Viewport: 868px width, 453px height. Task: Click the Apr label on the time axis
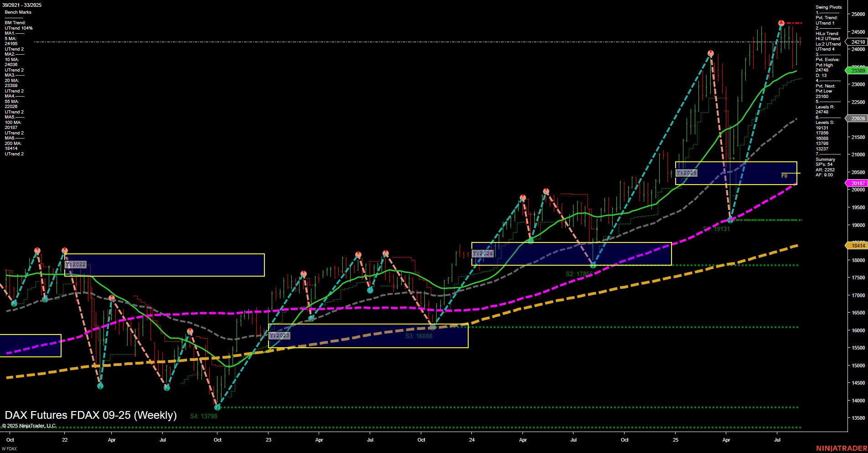coord(111,440)
